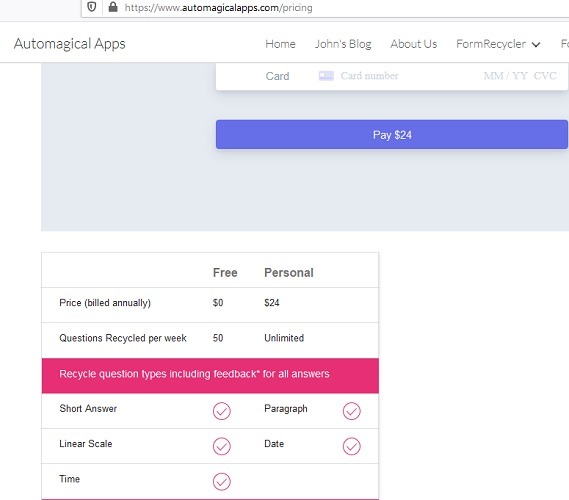Click the Card number input field

click(x=369, y=76)
